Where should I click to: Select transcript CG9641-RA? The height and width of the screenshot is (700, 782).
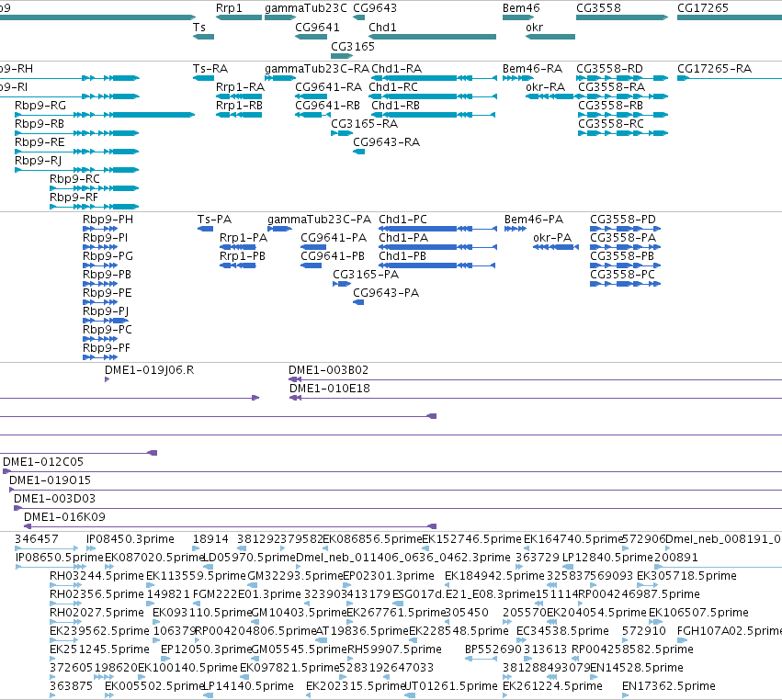(x=312, y=96)
